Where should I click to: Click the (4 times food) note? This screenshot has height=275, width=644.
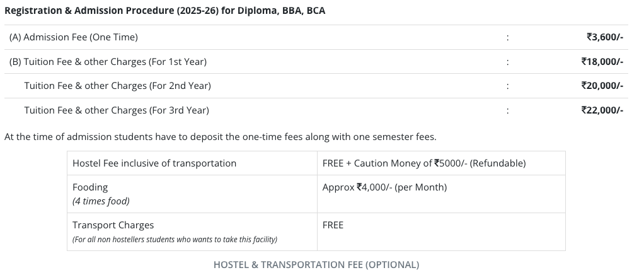[101, 201]
